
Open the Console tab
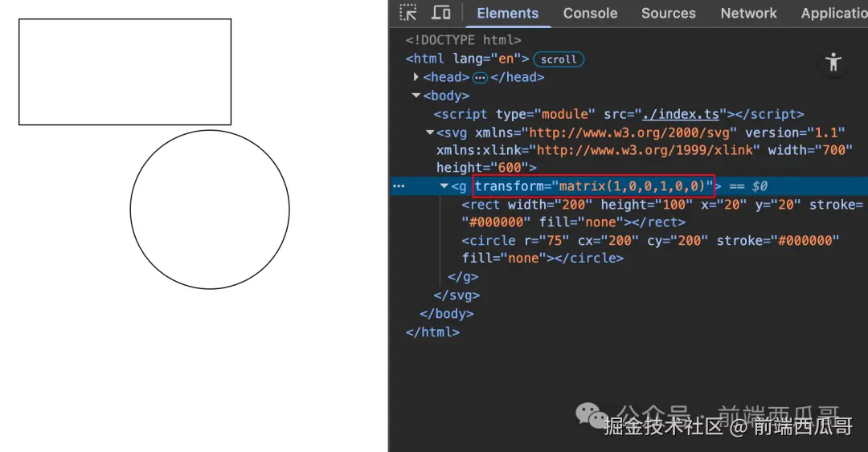click(590, 14)
